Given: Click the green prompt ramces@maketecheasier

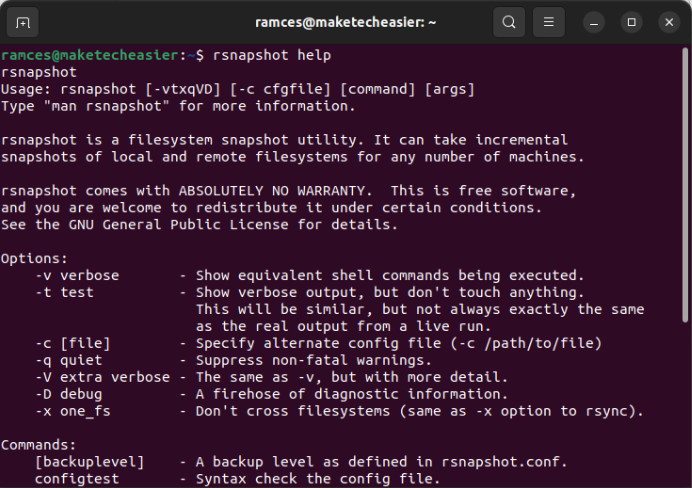Looking at the screenshot, I should click(89, 55).
